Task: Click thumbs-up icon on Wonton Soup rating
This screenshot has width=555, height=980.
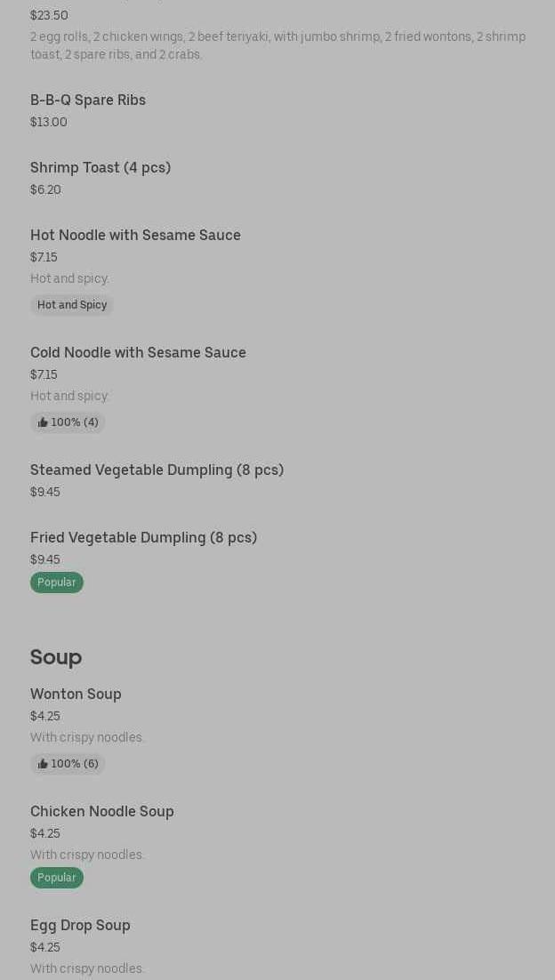Action: (x=43, y=764)
